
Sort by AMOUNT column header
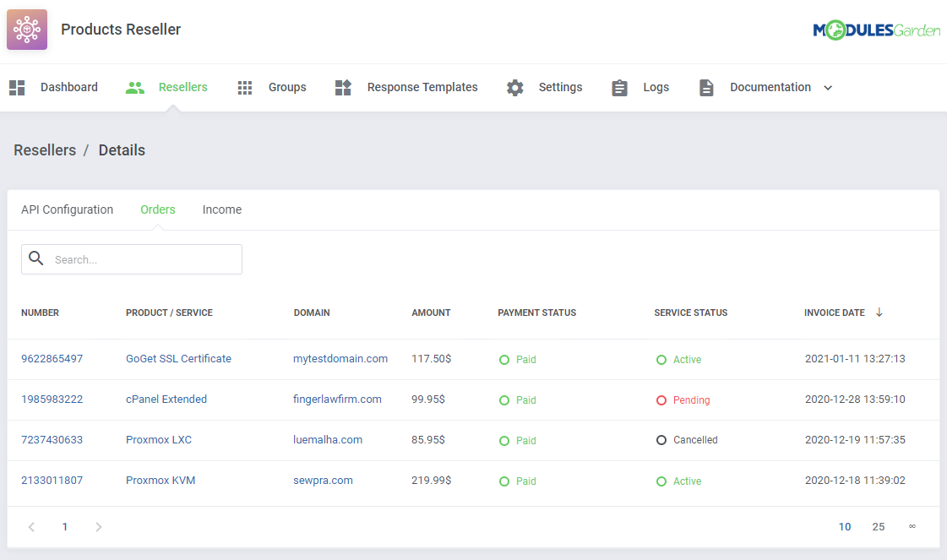pos(431,313)
